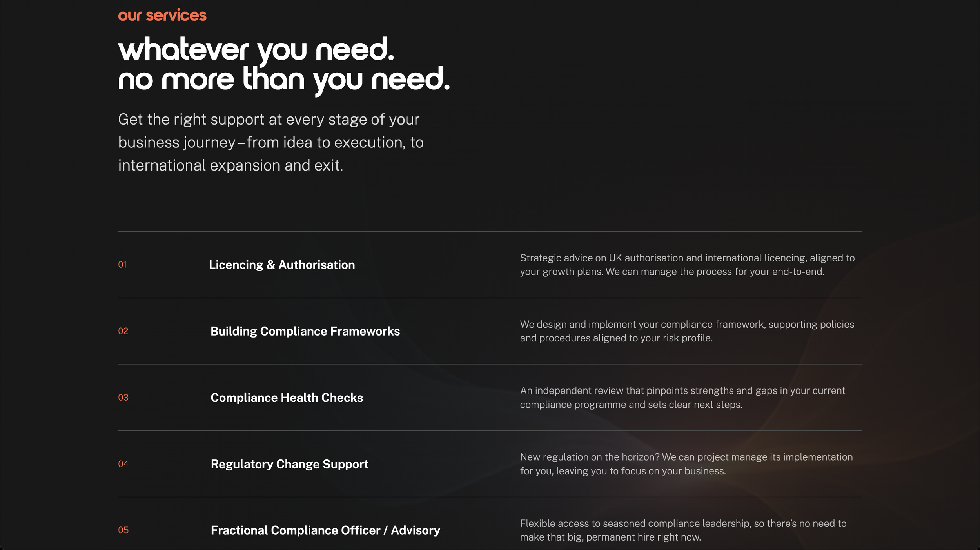Open the Regulatory Change Support service
This screenshot has height=550, width=980.
289,464
